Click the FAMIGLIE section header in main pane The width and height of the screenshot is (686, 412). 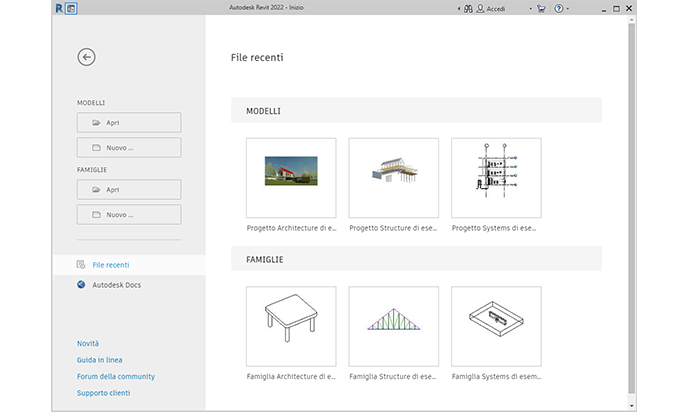416,259
